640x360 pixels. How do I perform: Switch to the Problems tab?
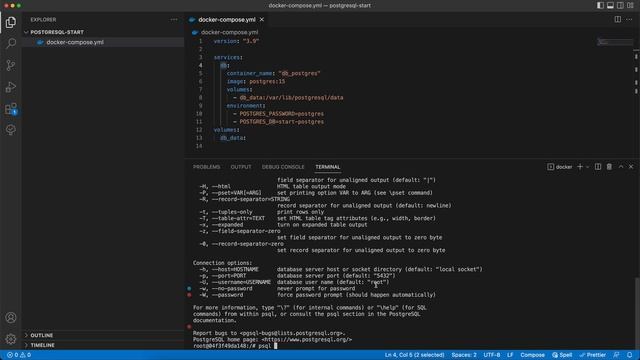(207, 167)
